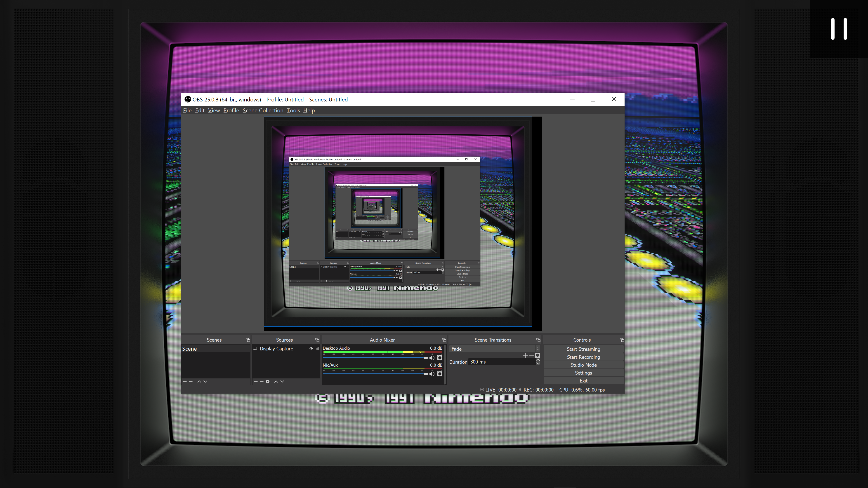Open the View menu

pyautogui.click(x=214, y=110)
